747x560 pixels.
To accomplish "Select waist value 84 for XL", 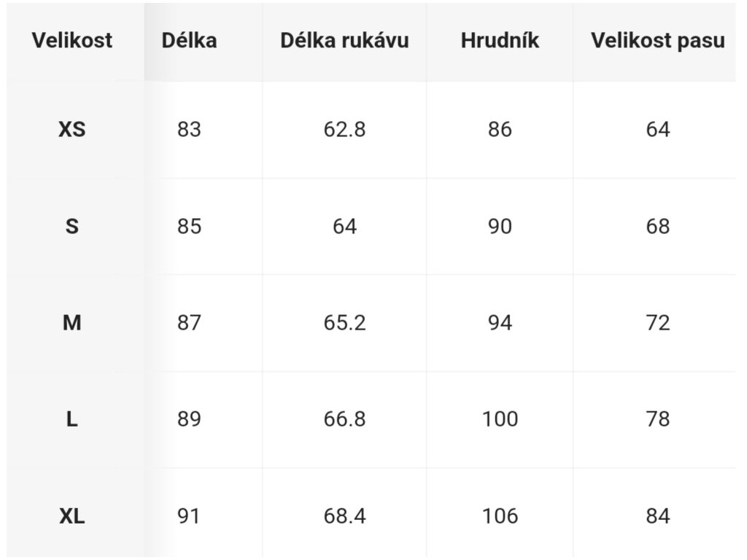I will [x=658, y=516].
